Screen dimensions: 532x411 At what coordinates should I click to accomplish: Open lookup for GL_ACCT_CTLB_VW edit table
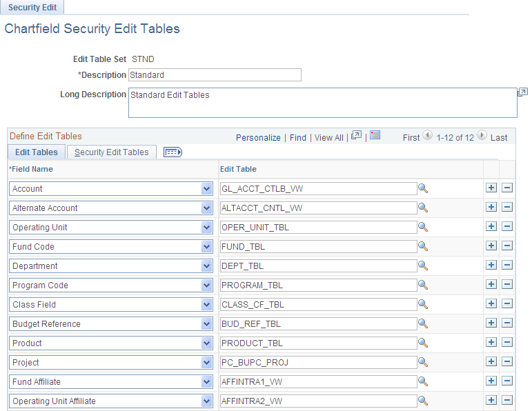coord(423,188)
